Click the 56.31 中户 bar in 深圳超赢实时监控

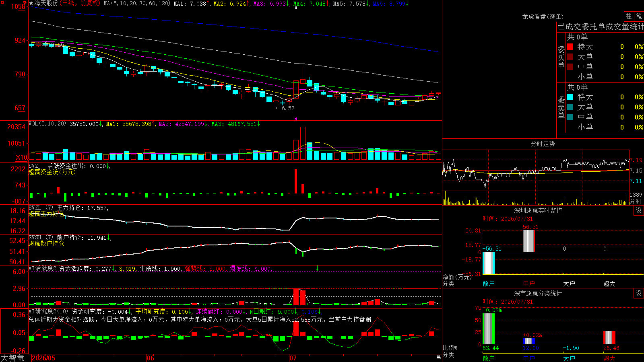click(x=528, y=241)
